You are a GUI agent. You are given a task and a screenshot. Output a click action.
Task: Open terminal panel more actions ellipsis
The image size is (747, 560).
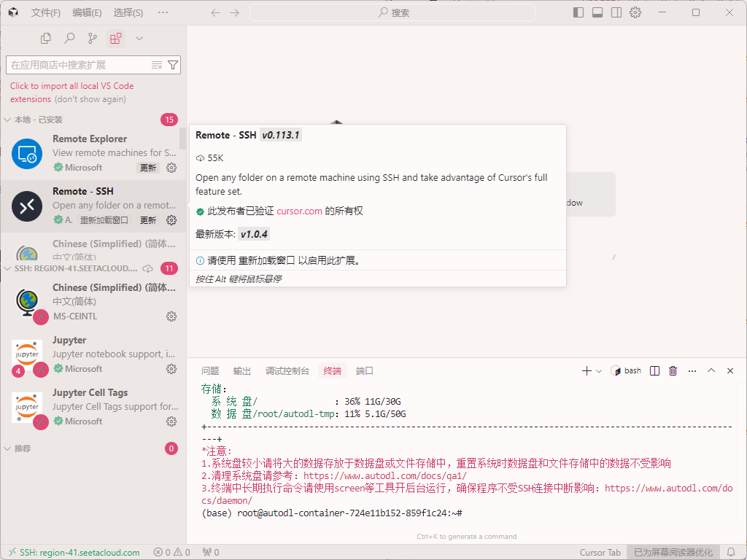pyautogui.click(x=692, y=371)
